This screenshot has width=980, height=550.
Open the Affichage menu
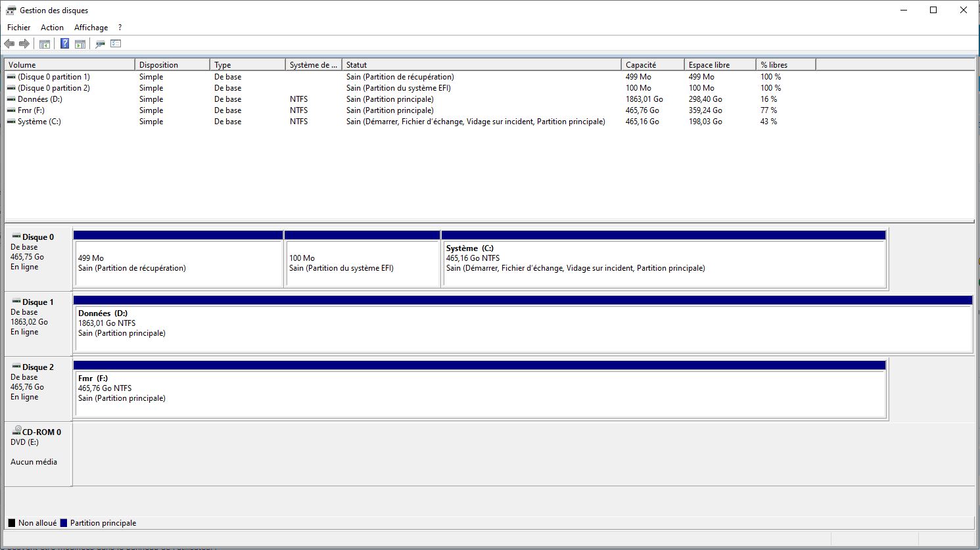click(91, 28)
